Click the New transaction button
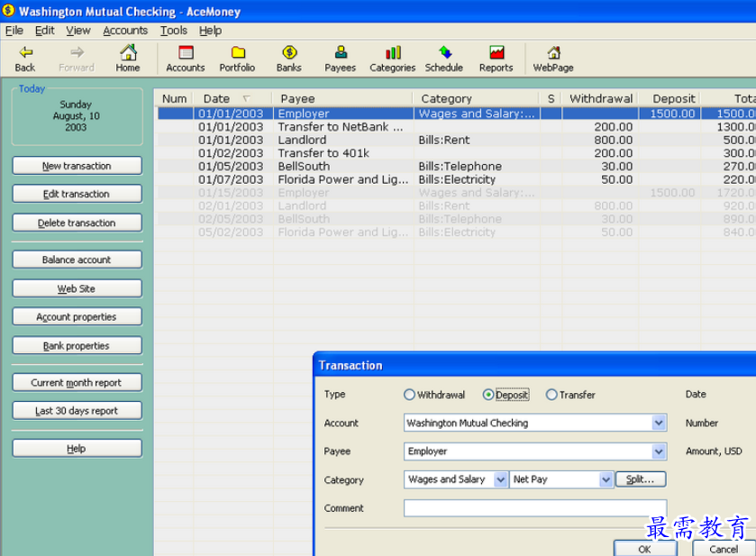The height and width of the screenshot is (556, 756). point(77,166)
